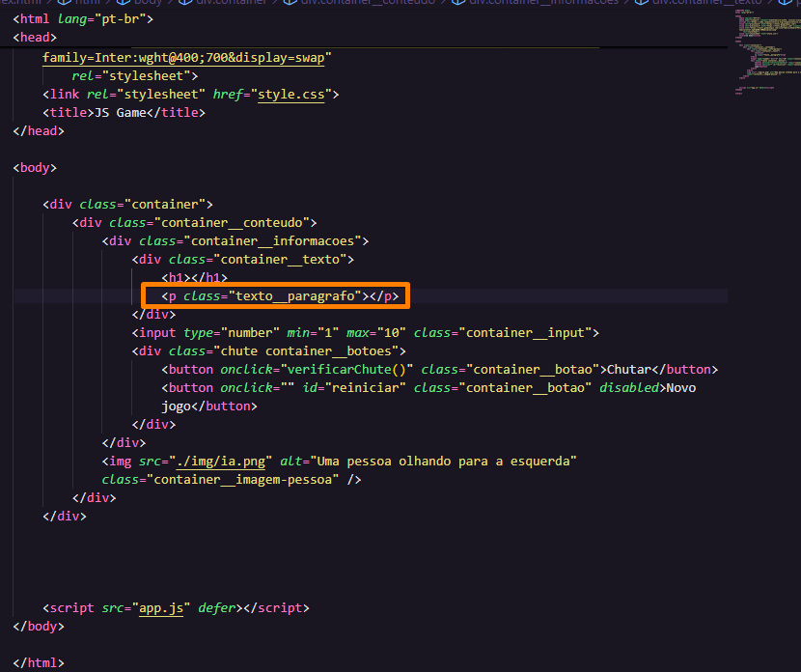Click the min attribute value "1"
Screen dimensions: 801x672
pos(328,333)
